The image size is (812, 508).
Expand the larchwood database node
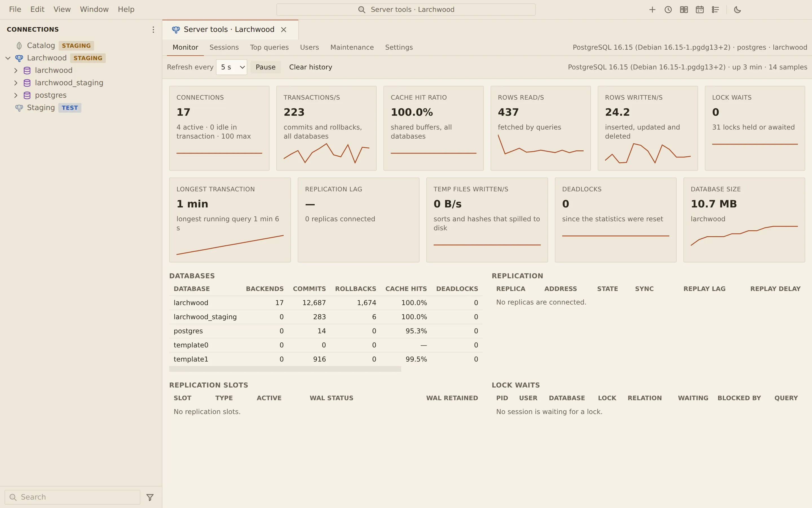[x=16, y=71]
